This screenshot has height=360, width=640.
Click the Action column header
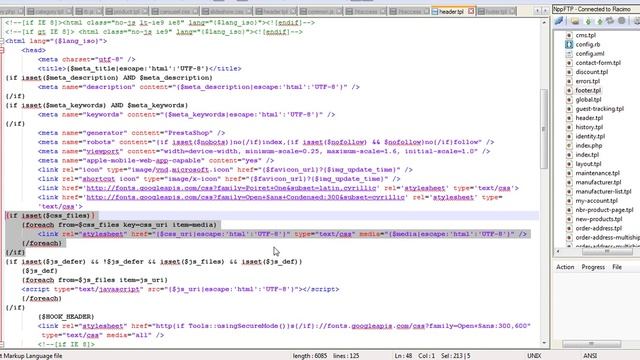[565, 267]
